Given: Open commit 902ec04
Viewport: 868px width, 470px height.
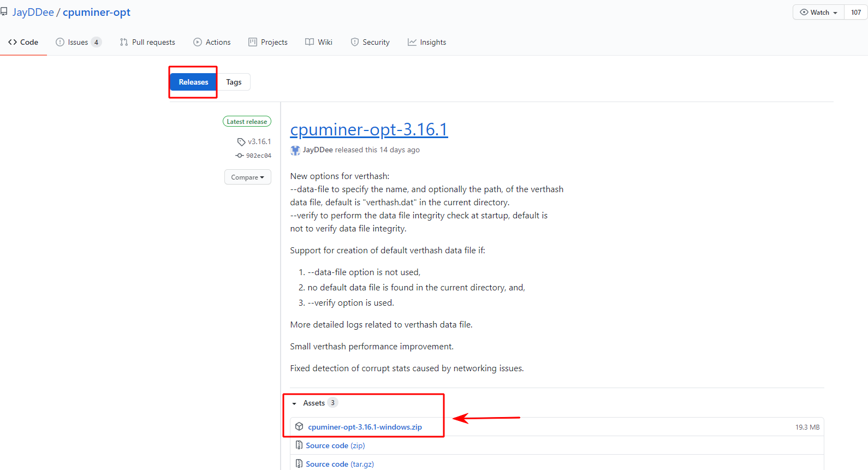Looking at the screenshot, I should click(259, 156).
